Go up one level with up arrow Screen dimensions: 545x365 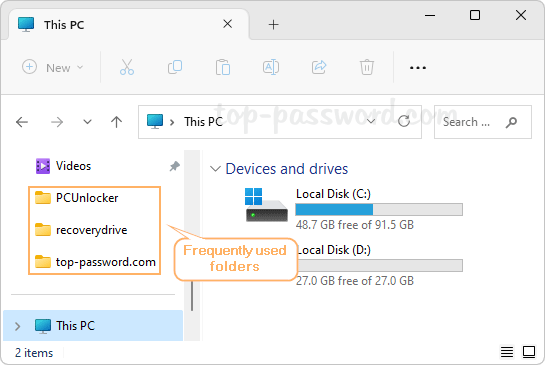click(x=116, y=122)
